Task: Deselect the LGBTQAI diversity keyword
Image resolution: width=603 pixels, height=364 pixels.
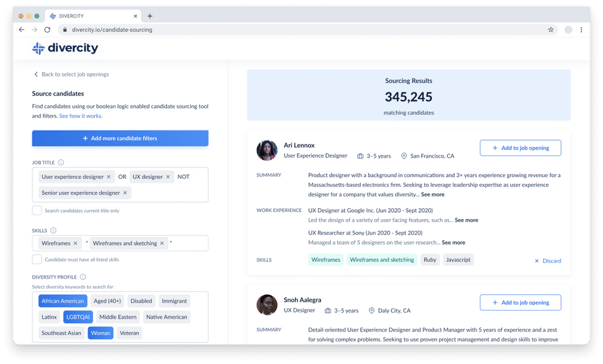Action: click(78, 317)
